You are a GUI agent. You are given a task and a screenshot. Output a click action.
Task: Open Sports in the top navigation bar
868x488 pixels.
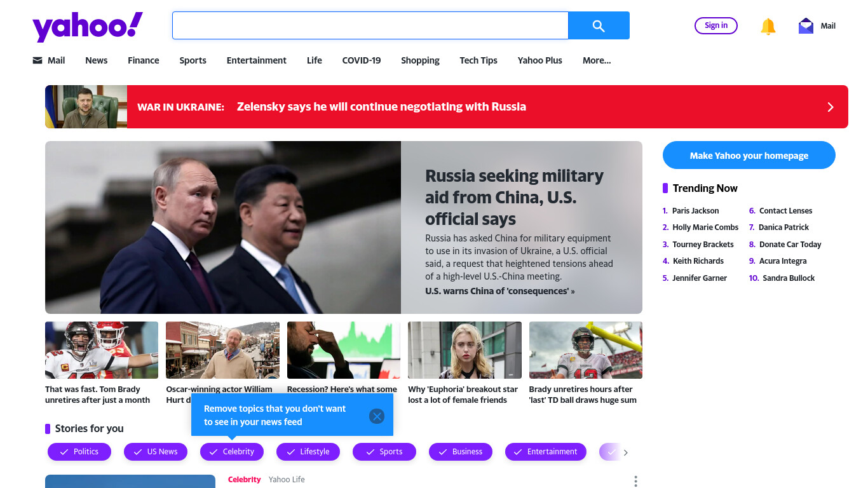tap(193, 60)
